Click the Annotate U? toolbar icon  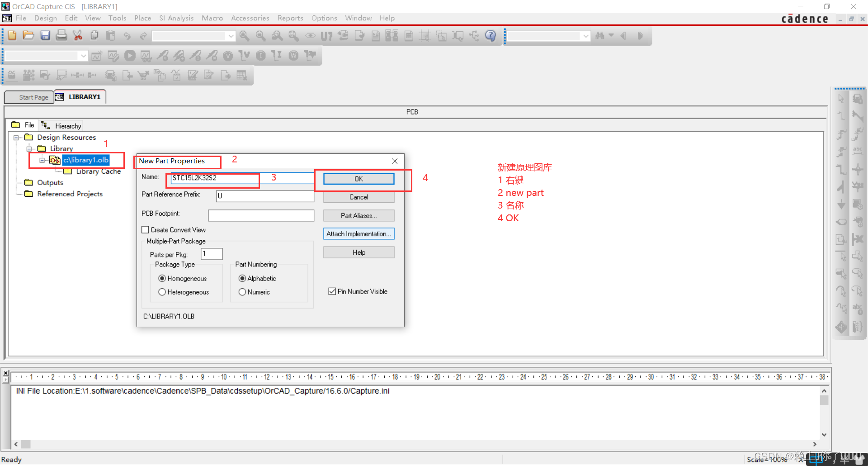(326, 36)
